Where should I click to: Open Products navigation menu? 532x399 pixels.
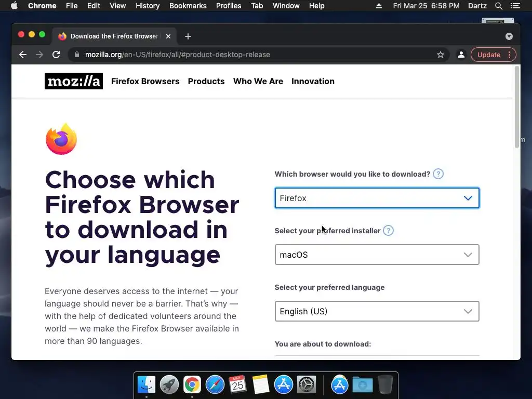206,82
